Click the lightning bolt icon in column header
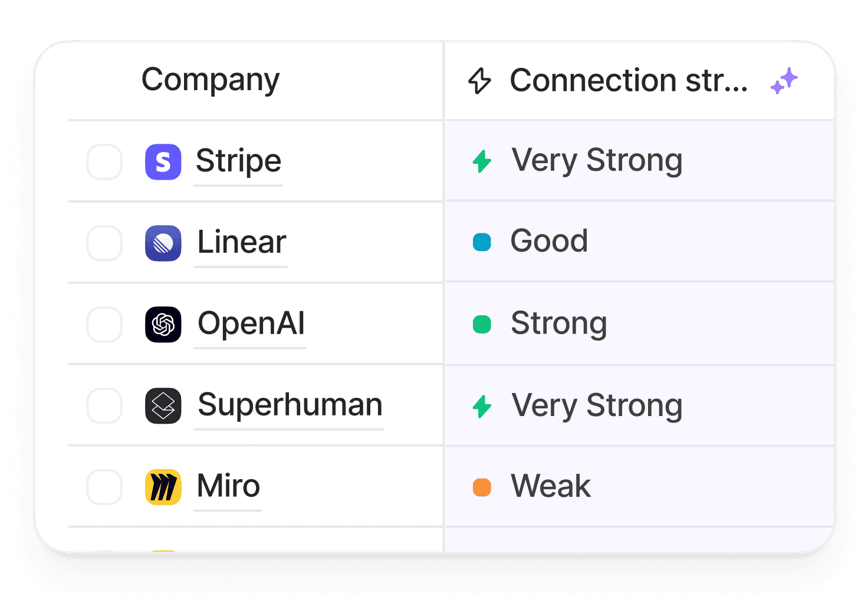Screen dimensions: 868x594 (x=479, y=81)
